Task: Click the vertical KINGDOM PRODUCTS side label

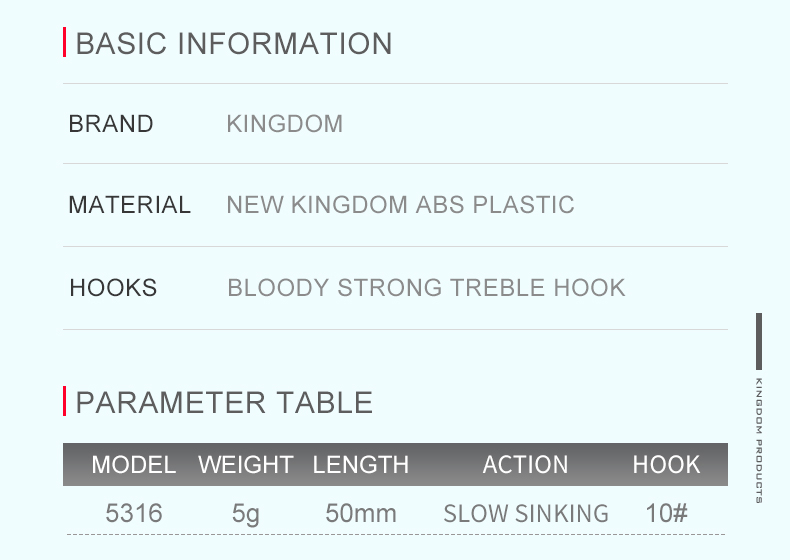Action: tap(759, 440)
